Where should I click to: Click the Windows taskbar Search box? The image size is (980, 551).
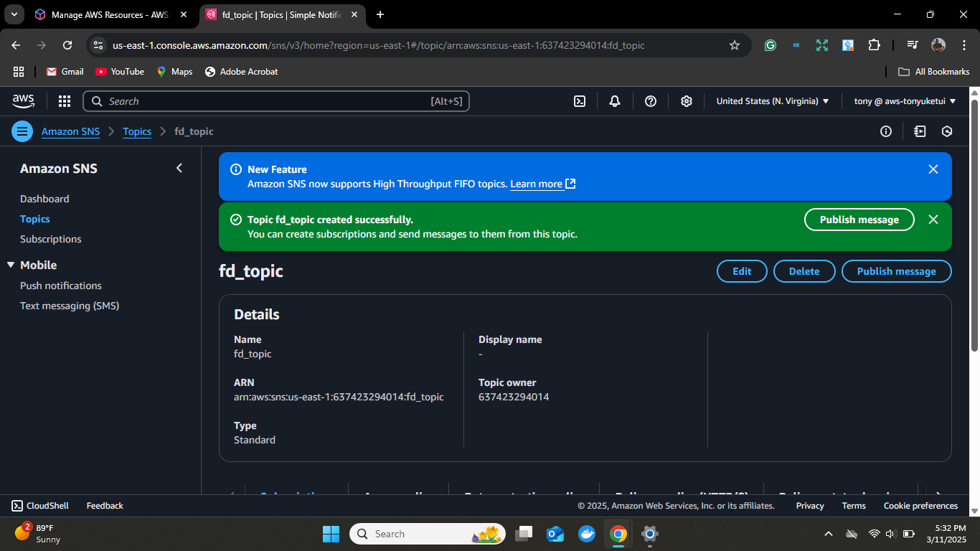428,534
